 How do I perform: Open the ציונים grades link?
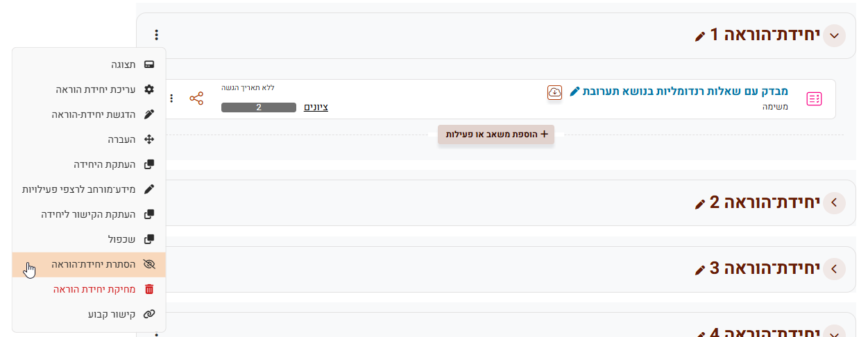tap(316, 107)
